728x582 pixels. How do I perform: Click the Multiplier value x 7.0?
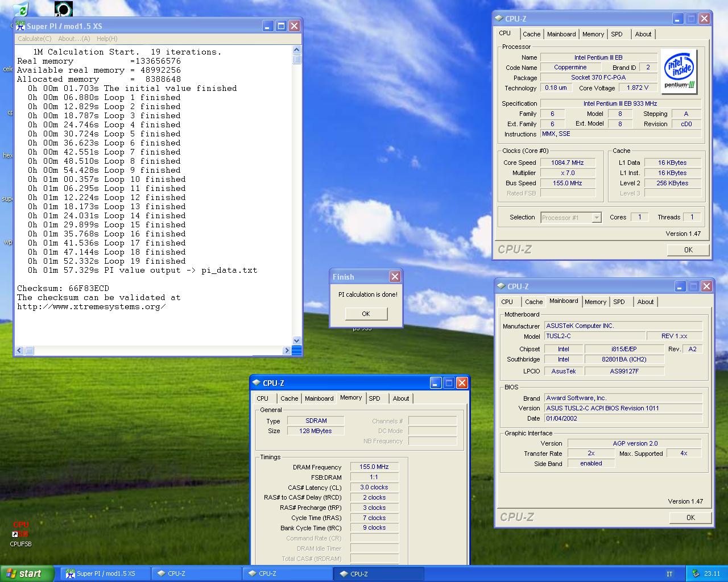[568, 173]
